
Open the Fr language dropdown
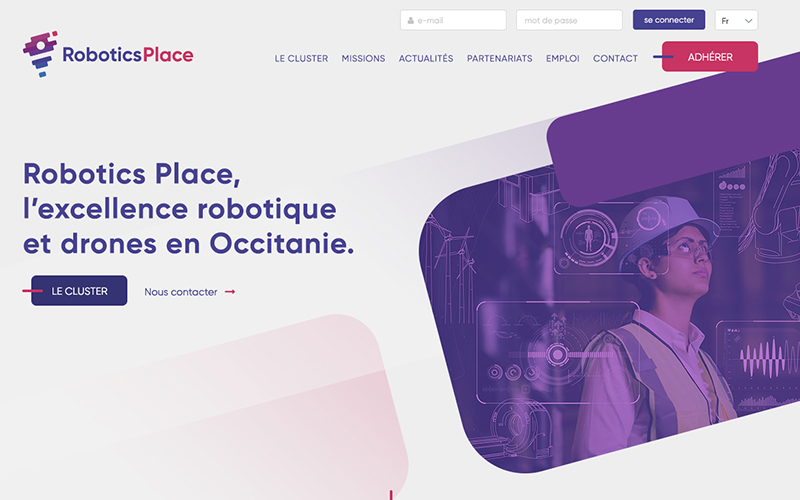click(x=736, y=20)
